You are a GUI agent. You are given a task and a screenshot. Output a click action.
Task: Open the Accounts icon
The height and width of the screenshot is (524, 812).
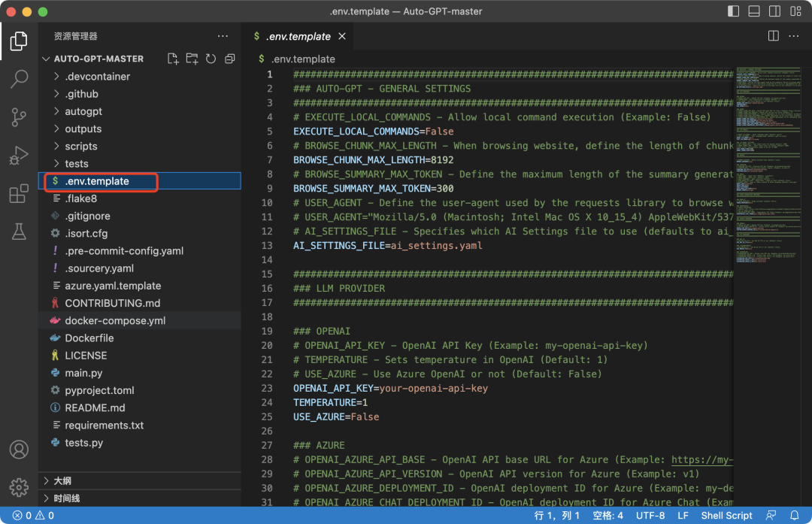19,450
